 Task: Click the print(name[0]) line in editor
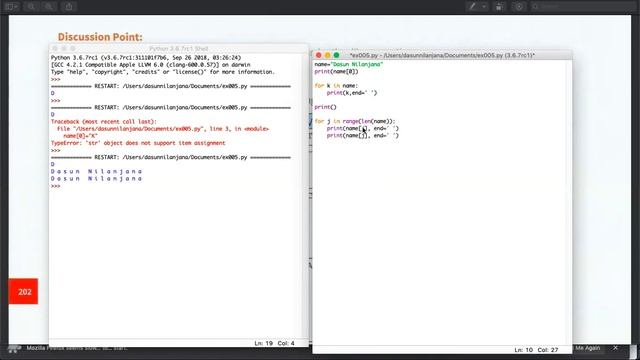point(336,71)
